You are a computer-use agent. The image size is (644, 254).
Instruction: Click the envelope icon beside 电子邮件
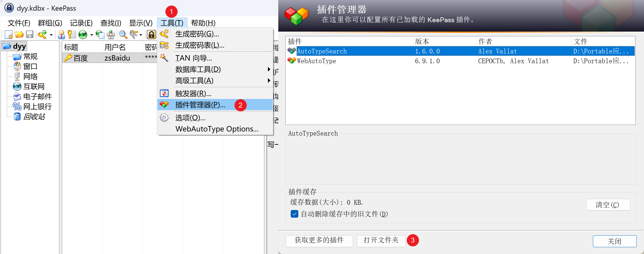[17, 96]
